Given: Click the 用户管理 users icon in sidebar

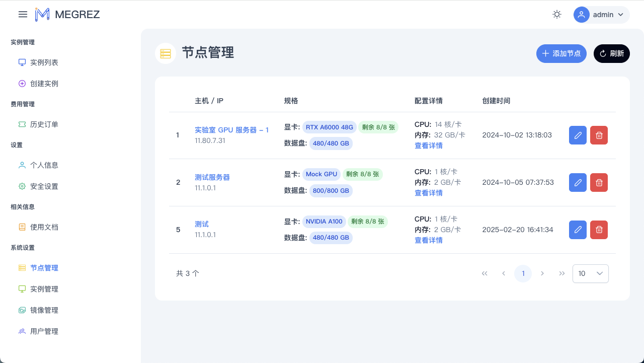Looking at the screenshot, I should pyautogui.click(x=22, y=331).
